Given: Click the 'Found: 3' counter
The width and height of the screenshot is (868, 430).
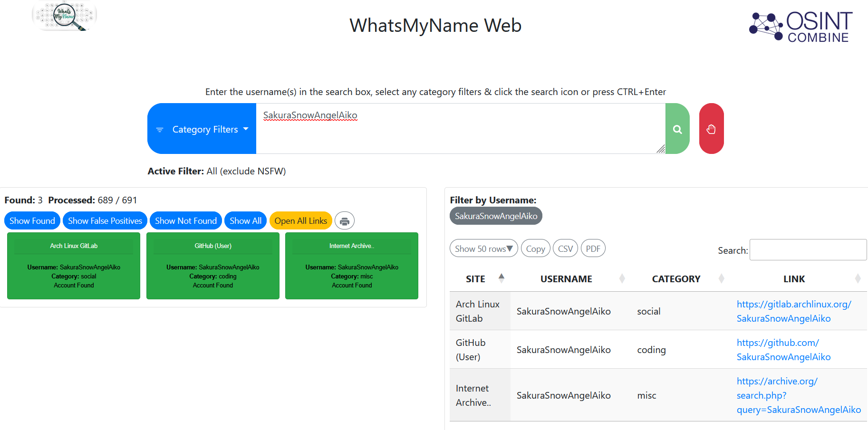Looking at the screenshot, I should click(24, 201).
